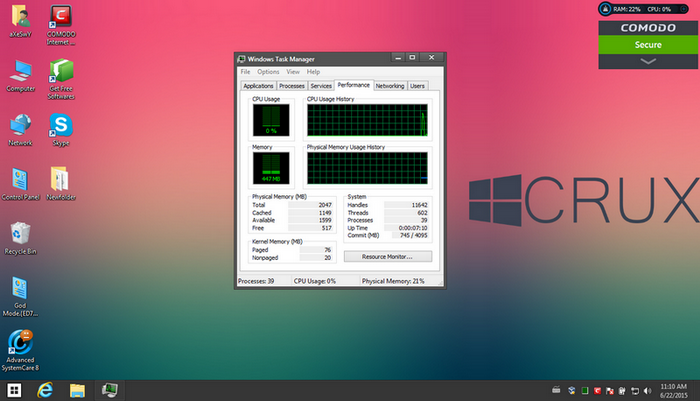
Task: Click the Physical Memory Usage History graph
Action: (367, 168)
